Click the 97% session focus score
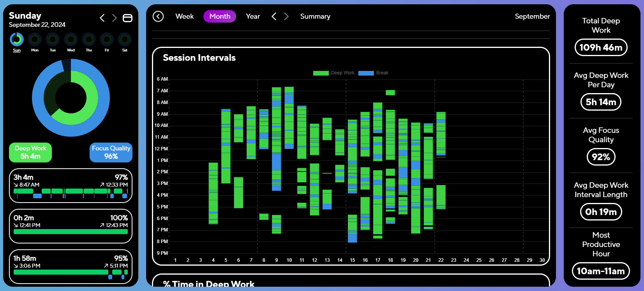Screen dimensions: 644x291 pos(121,177)
